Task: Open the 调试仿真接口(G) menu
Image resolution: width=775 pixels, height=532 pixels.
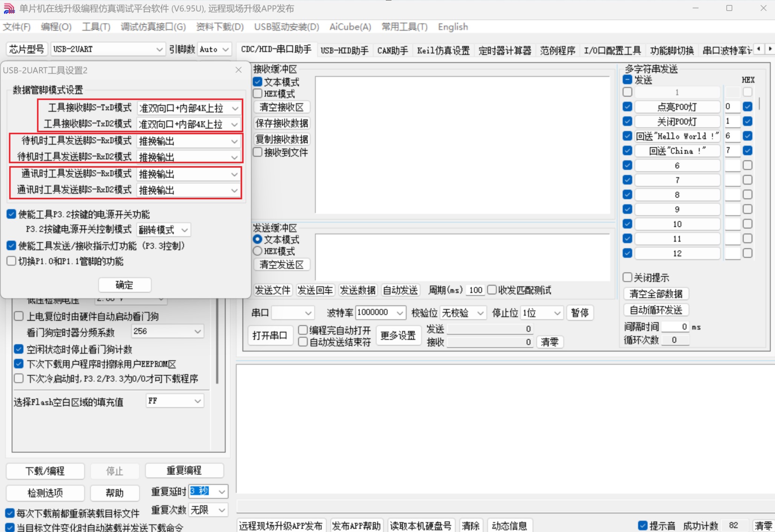Action: point(153,27)
